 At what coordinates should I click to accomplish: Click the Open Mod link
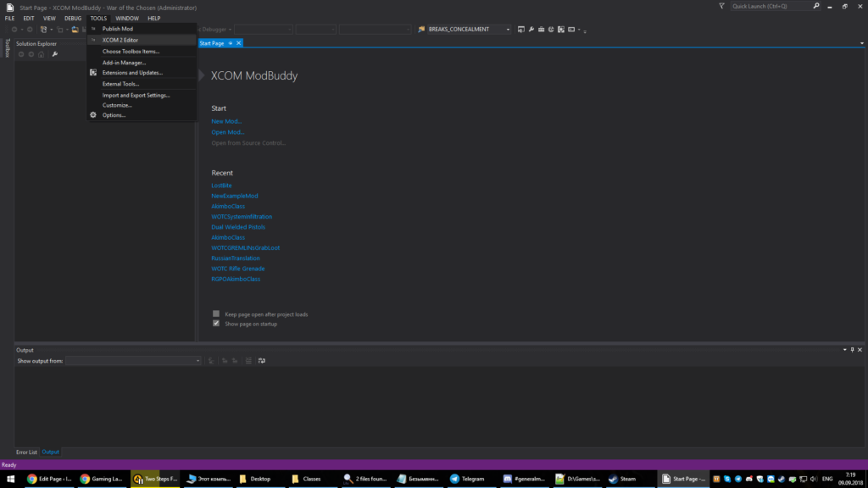point(227,132)
